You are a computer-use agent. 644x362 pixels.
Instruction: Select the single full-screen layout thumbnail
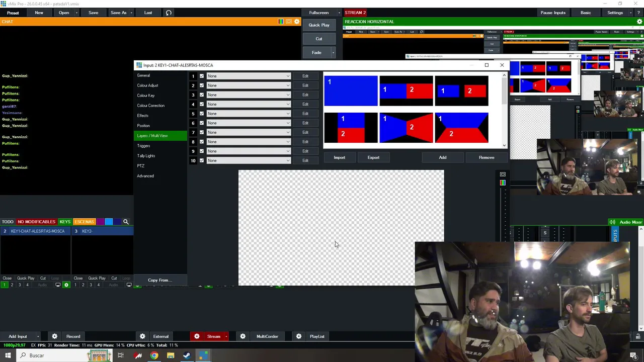click(351, 91)
